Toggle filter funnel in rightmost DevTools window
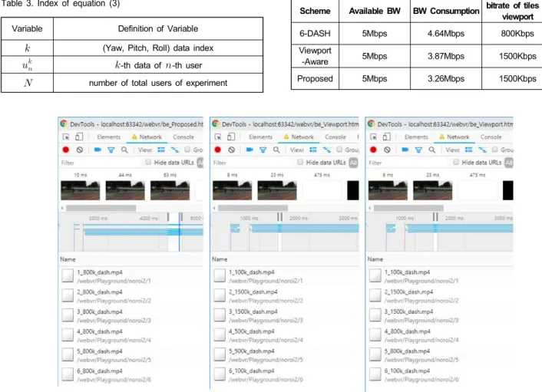The width and height of the screenshot is (542, 392). tap(418, 150)
